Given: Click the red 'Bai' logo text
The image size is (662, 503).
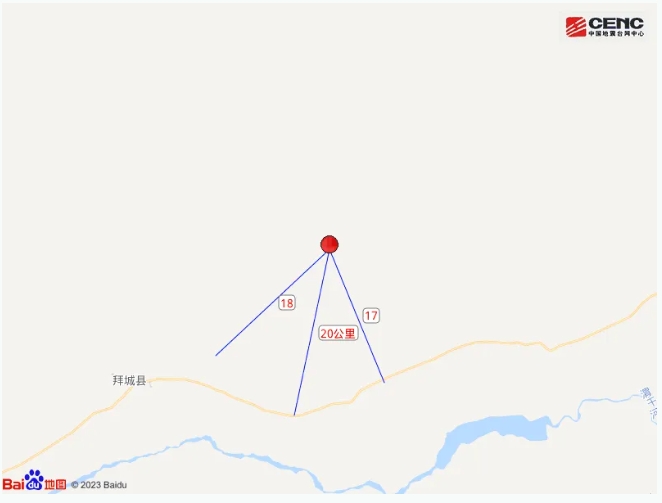Looking at the screenshot, I should 14,484.
